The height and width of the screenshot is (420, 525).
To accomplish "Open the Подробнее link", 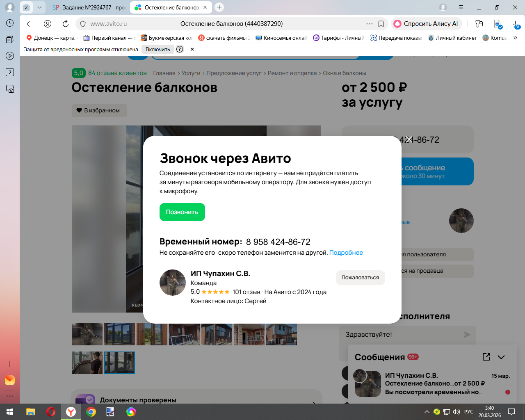I will click(346, 253).
